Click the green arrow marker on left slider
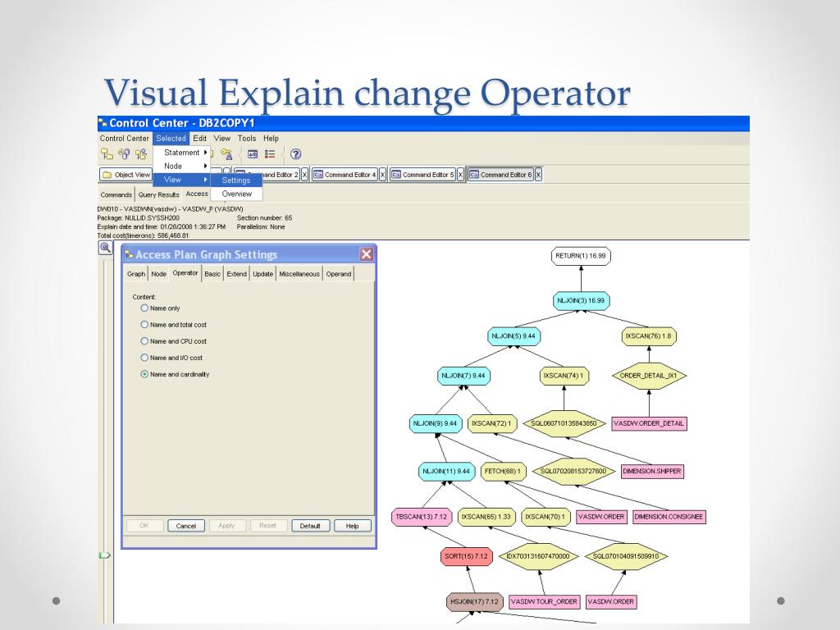Image resolution: width=840 pixels, height=630 pixels. 104,555
